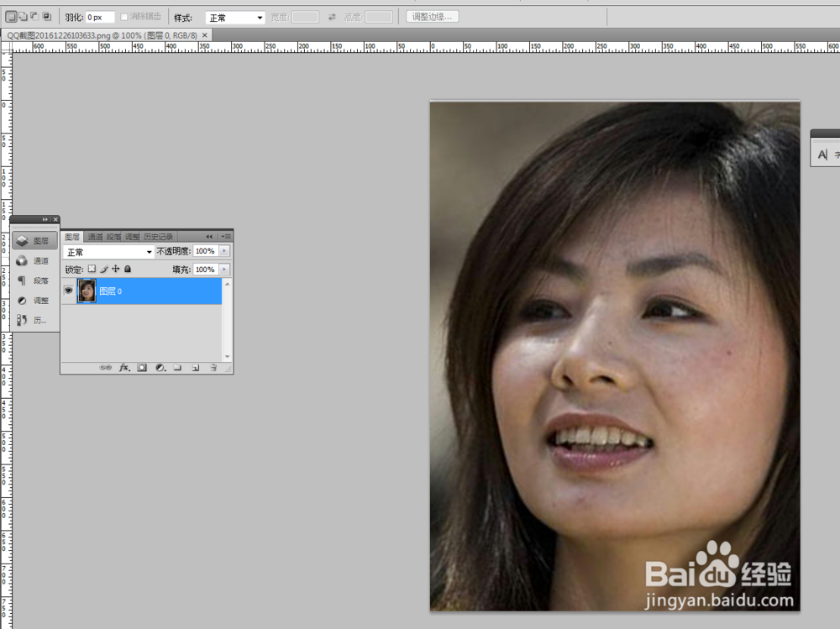Open the Adjustments (调整) panel button in dock
840x629 pixels.
pos(34,301)
